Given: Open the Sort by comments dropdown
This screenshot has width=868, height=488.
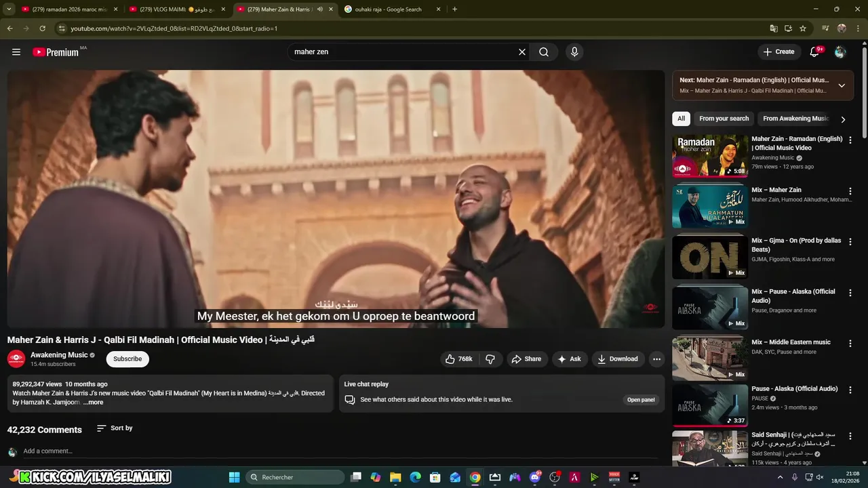Looking at the screenshot, I should click(115, 428).
